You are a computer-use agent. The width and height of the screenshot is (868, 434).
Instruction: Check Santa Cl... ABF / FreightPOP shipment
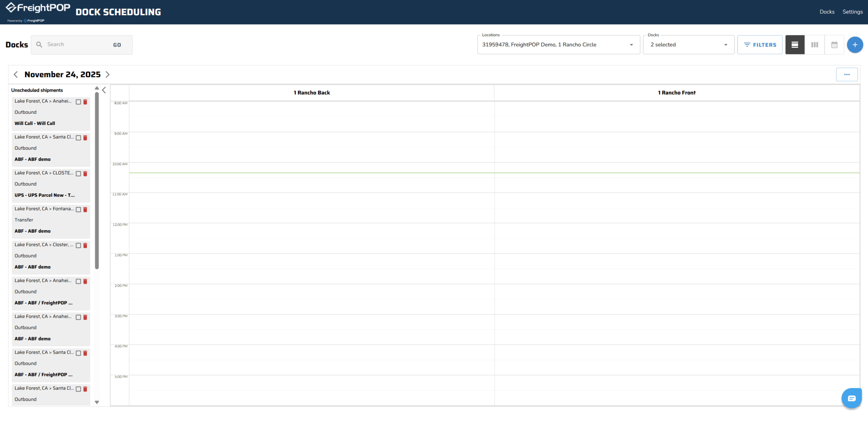[x=78, y=353]
